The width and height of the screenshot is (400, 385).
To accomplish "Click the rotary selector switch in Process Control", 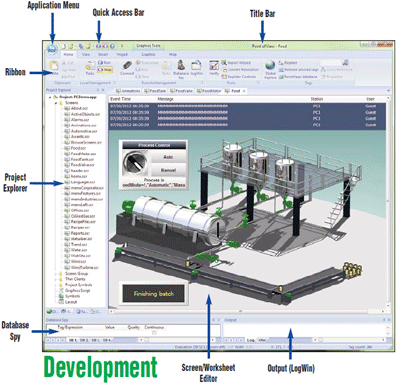I will [x=136, y=163].
